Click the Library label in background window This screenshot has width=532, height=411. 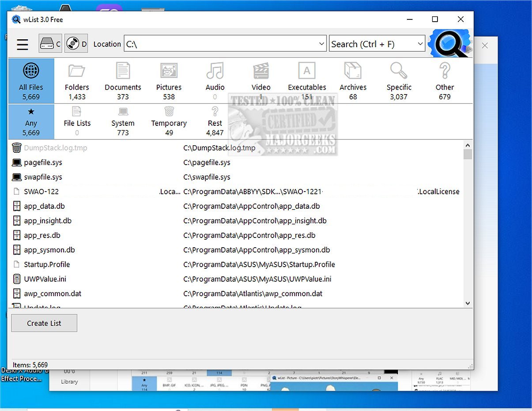pyautogui.click(x=69, y=382)
